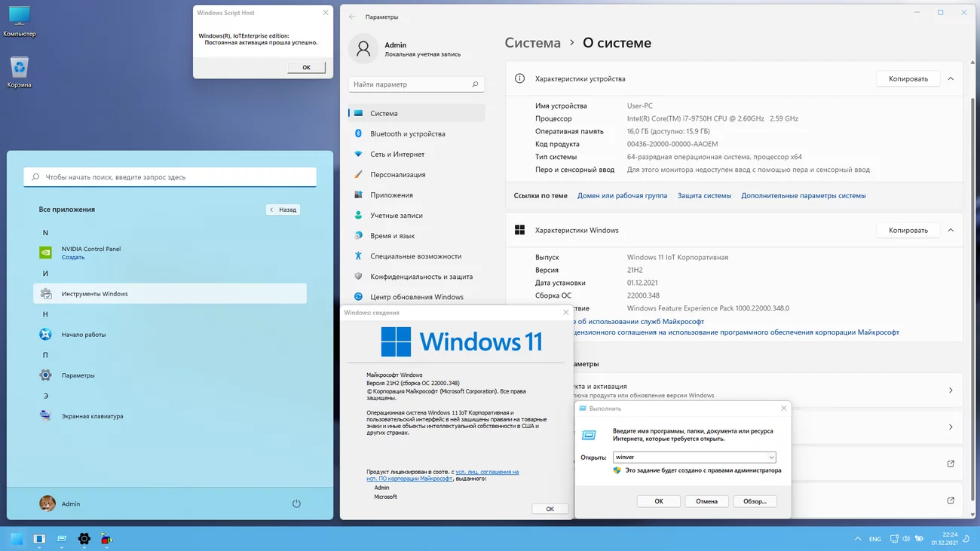Screen dimensions: 980x551
Task: Click the Task View icon on taskbar
Action: point(39,538)
